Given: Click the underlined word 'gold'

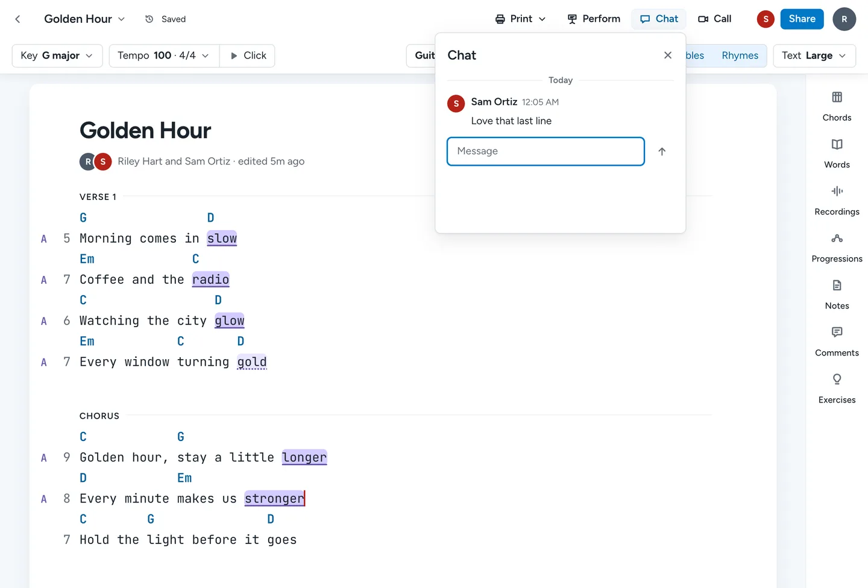Looking at the screenshot, I should (252, 361).
